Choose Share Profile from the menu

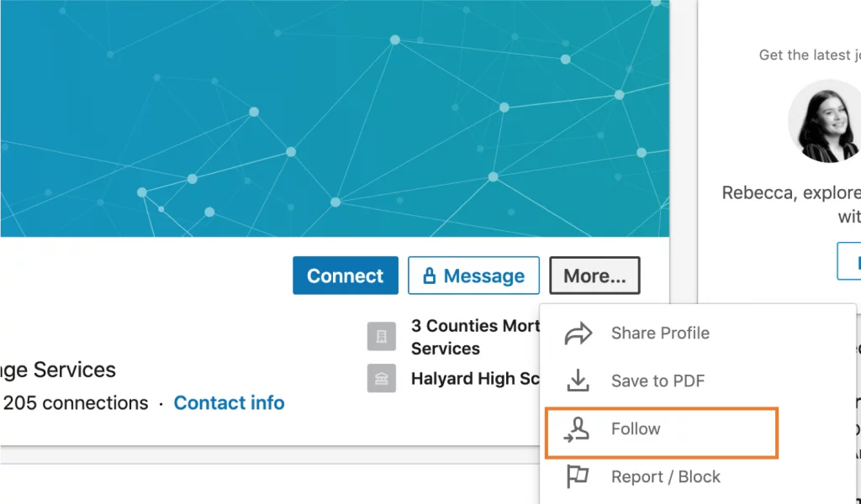pyautogui.click(x=659, y=333)
